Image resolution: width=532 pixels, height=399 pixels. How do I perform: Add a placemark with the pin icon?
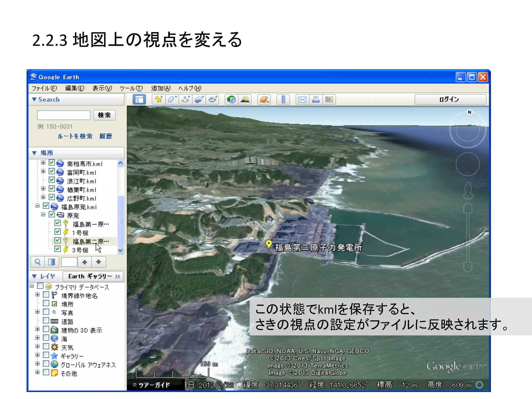click(x=159, y=99)
